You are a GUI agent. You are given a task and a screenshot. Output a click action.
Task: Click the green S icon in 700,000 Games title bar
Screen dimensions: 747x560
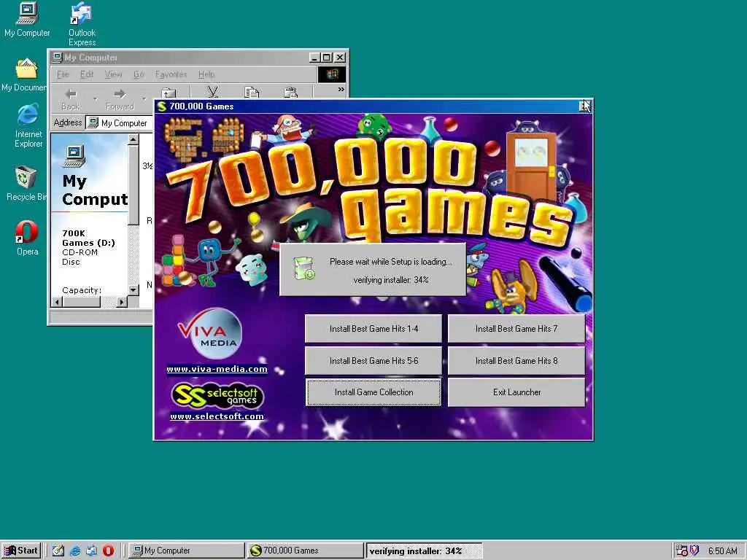162,106
